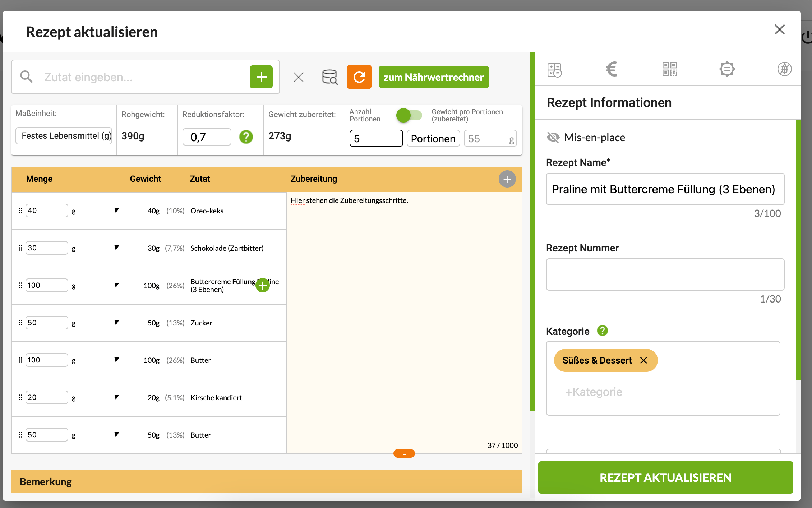This screenshot has width=812, height=508.
Task: Click the green add ingredient plus button
Action: [261, 77]
